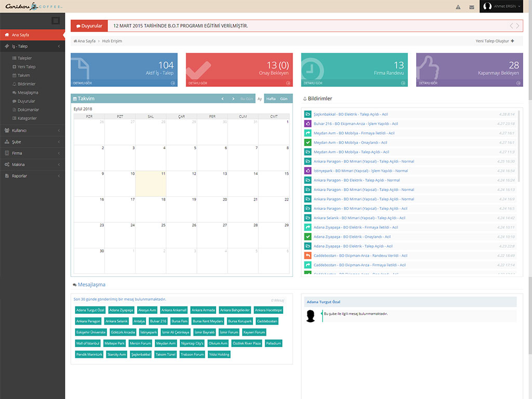This screenshot has width=532, height=399.
Task: Toggle the sidebar hamburger menu icon
Action: pyautogui.click(x=56, y=21)
